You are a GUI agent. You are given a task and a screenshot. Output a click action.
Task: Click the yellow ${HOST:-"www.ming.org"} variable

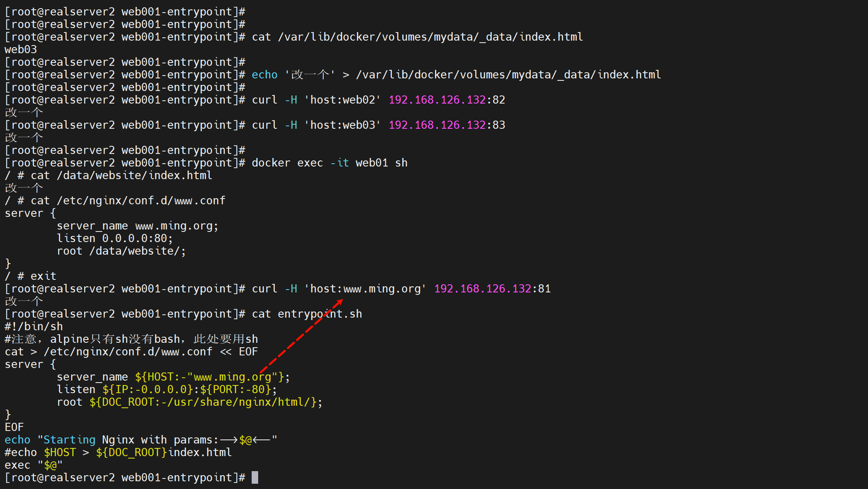[209, 377]
